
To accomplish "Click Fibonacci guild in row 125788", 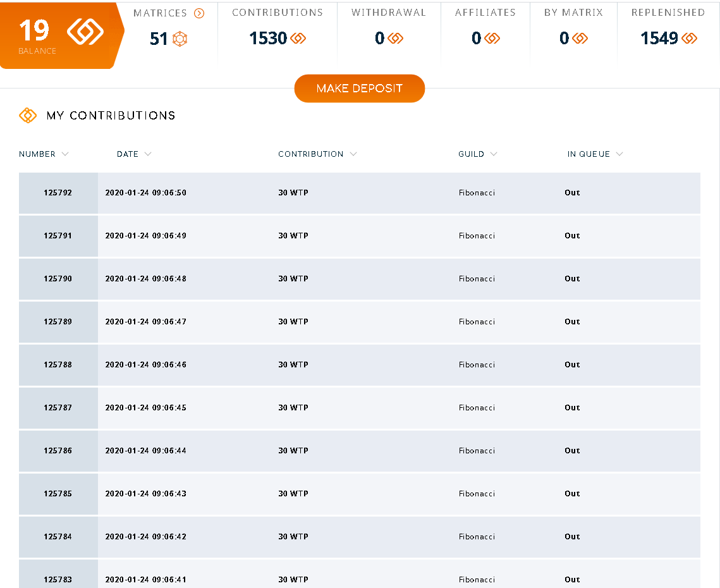I will tap(477, 365).
